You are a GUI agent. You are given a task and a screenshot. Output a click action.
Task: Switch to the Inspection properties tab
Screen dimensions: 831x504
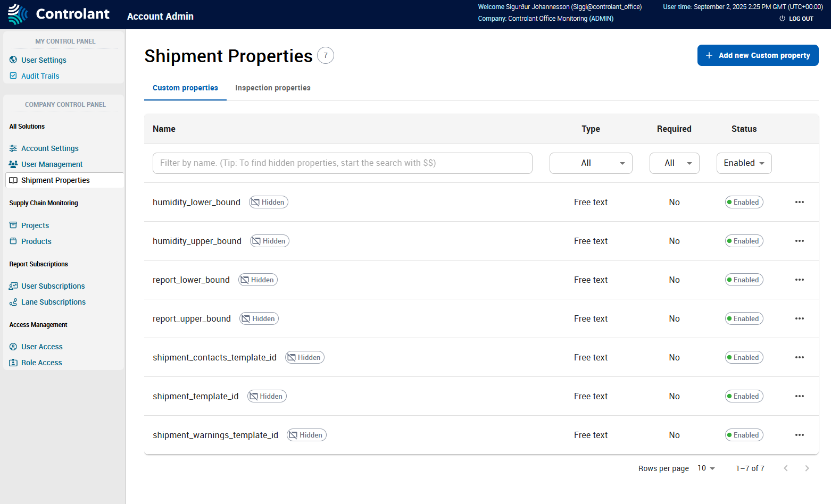[272, 88]
